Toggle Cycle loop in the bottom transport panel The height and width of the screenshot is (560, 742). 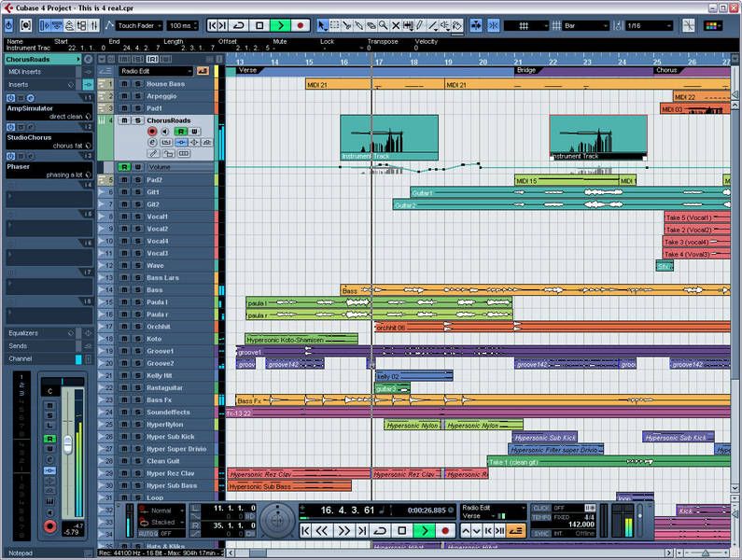[x=381, y=530]
